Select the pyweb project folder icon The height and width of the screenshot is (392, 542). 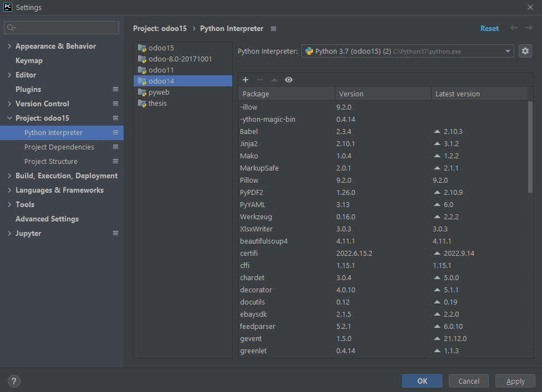(142, 92)
